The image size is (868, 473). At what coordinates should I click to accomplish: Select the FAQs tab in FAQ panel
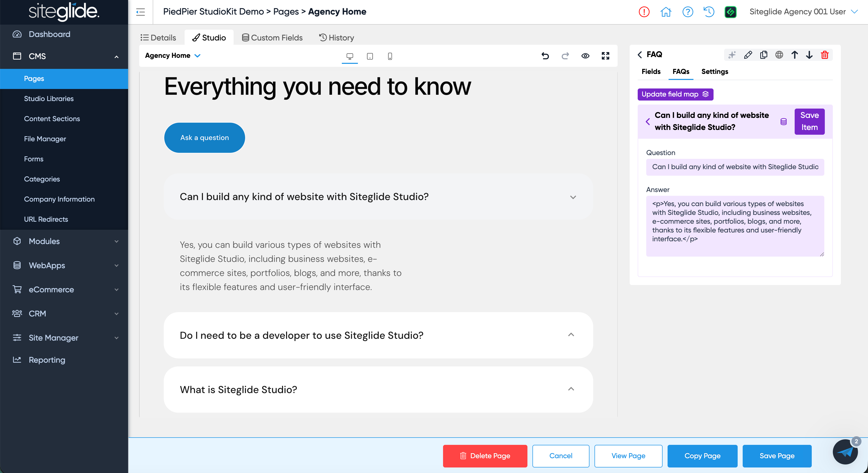[x=681, y=71]
